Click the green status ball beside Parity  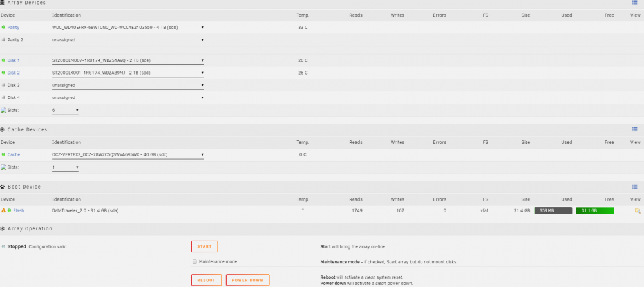(x=3, y=28)
